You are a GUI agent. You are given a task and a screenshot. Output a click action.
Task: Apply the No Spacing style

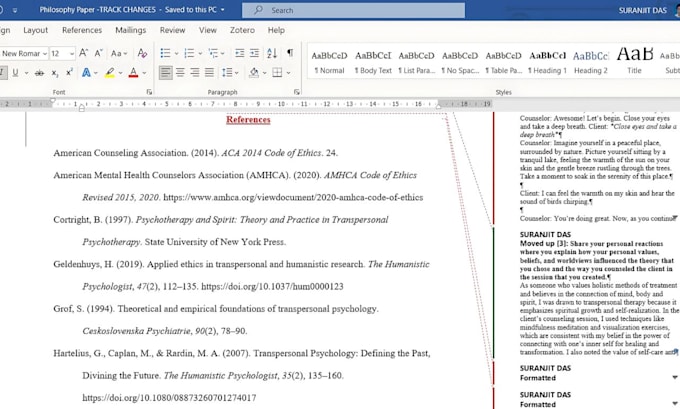click(x=460, y=62)
